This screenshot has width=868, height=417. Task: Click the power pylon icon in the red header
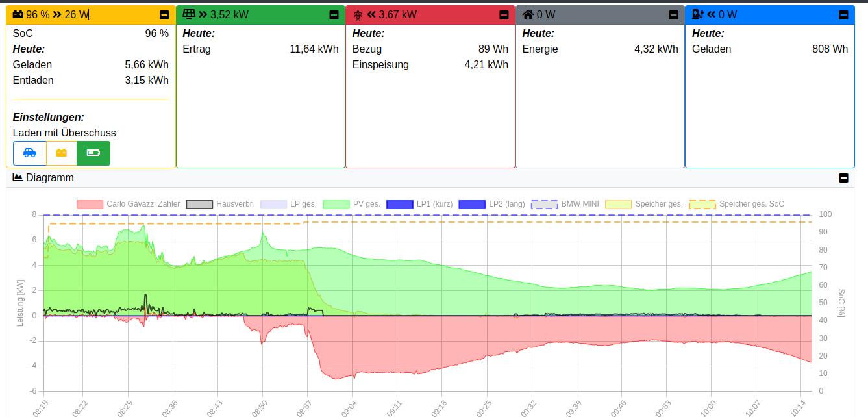pos(358,15)
